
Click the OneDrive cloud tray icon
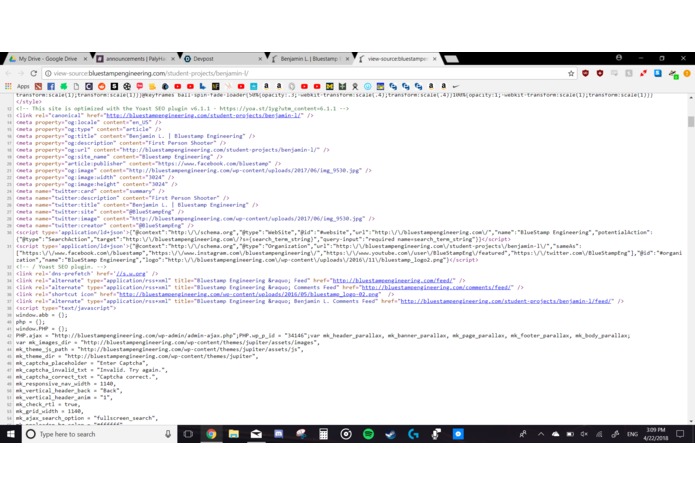[555, 434]
